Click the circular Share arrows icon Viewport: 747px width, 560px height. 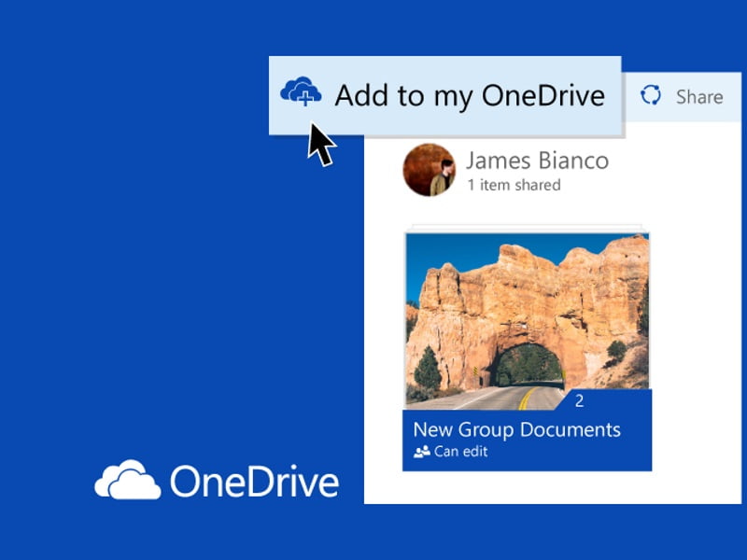click(651, 96)
